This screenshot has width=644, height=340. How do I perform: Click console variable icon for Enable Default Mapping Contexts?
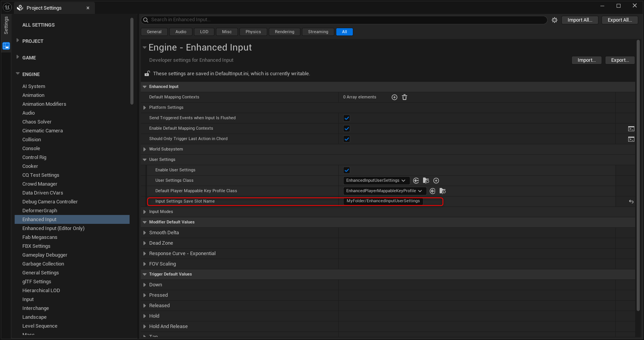[631, 129]
